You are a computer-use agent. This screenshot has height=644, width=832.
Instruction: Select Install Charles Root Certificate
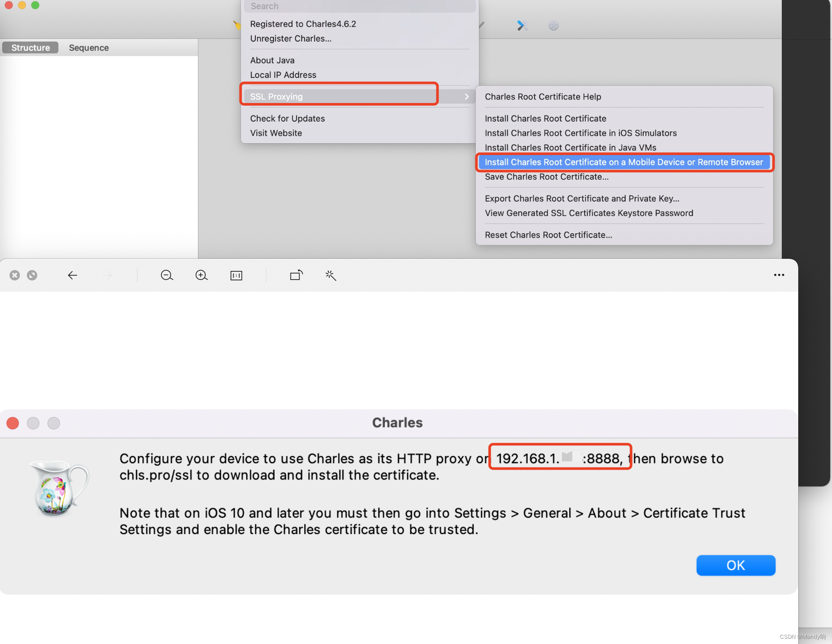[x=624, y=119]
